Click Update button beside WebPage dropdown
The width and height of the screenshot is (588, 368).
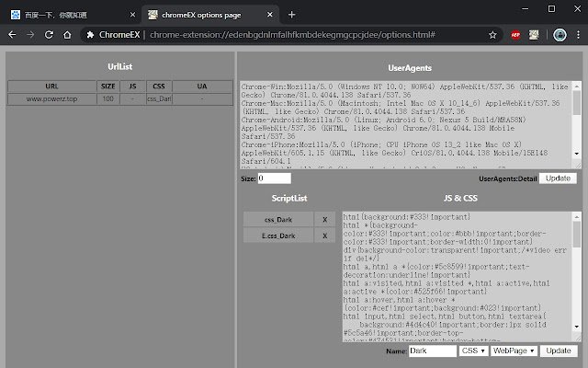pyautogui.click(x=559, y=351)
